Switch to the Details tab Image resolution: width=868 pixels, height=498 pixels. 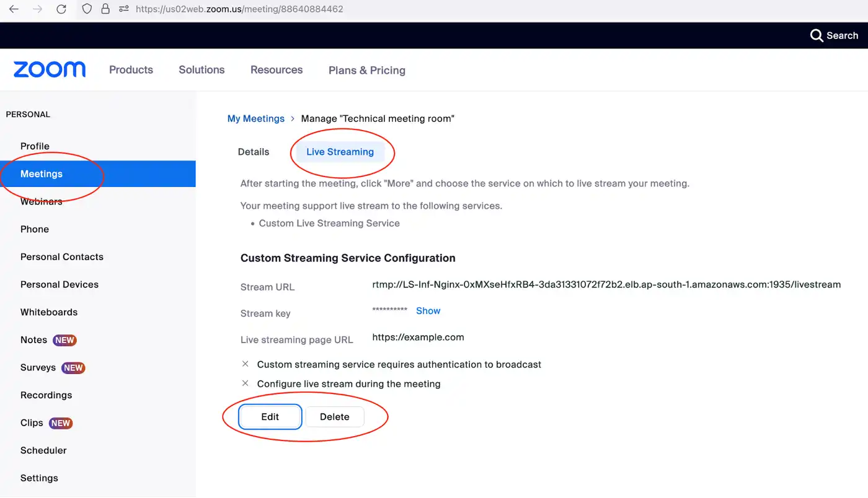254,152
